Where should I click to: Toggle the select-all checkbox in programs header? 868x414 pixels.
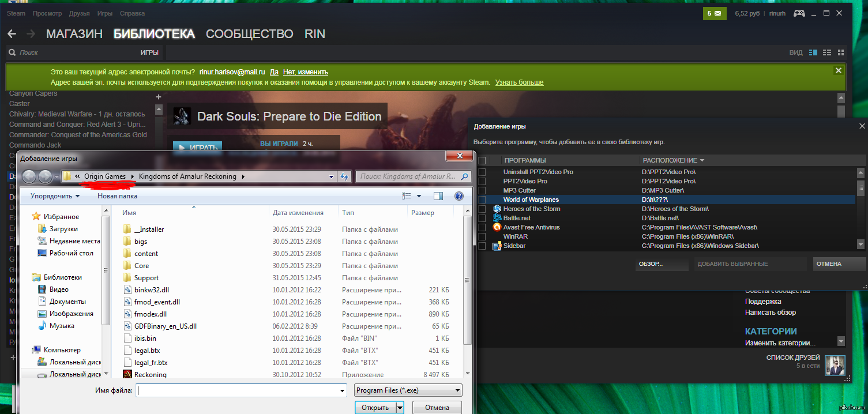(482, 160)
